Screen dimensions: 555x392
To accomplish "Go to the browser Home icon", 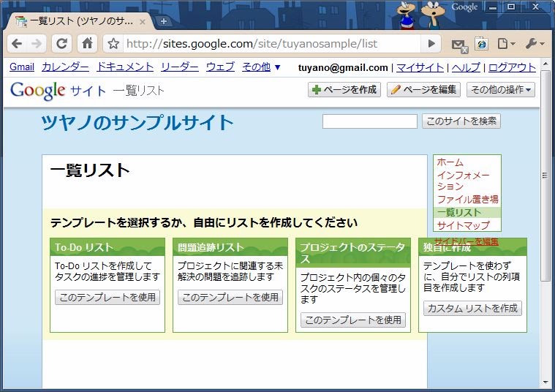I will 87,44.
